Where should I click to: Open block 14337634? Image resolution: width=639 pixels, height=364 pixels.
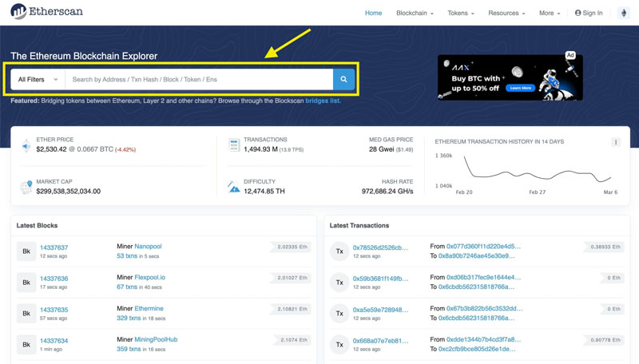pos(54,341)
